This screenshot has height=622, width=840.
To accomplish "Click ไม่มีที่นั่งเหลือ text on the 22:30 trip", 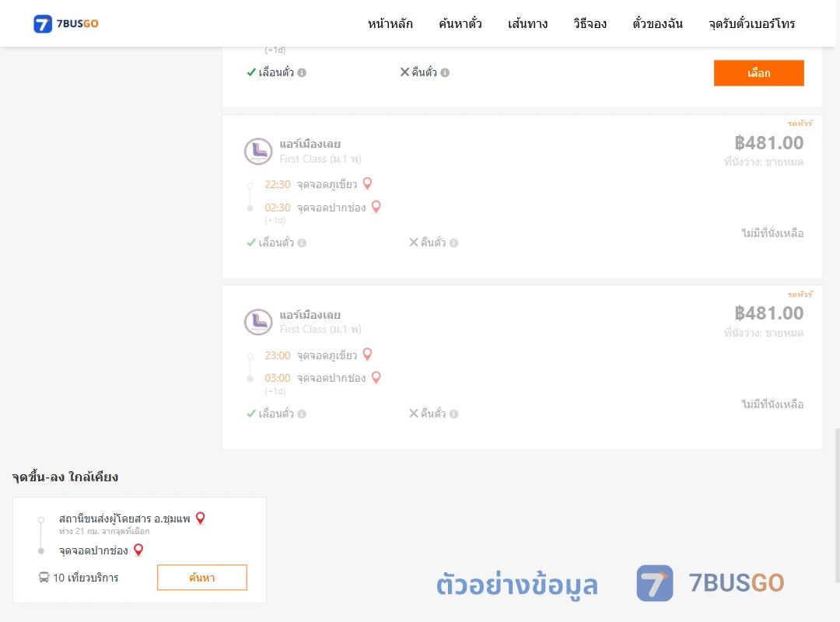I will coord(772,233).
